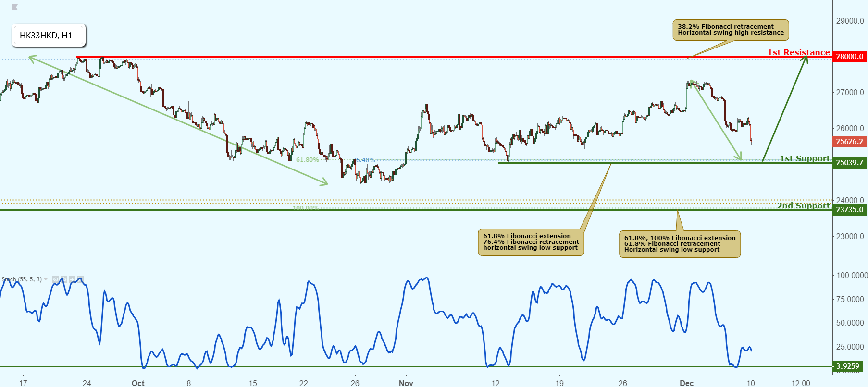
Task: Click the 23000.0 price axis tick
Action: (850, 236)
